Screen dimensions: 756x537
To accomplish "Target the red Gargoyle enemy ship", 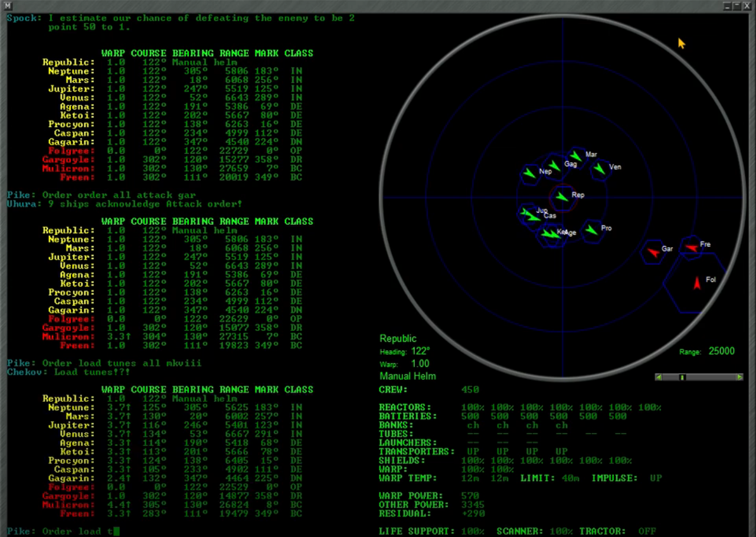I will point(653,252).
